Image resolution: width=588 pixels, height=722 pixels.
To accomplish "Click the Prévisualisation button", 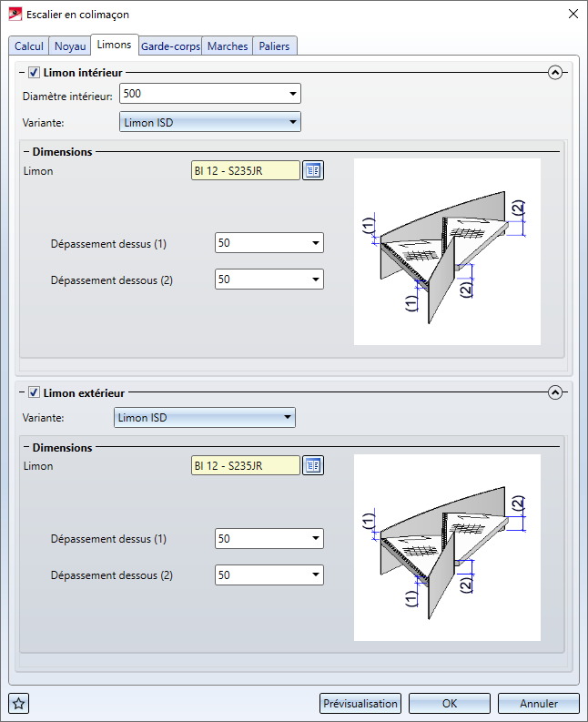I will click(360, 703).
